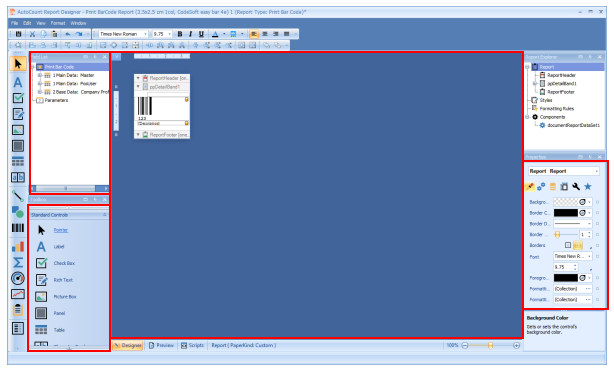Select the Gauge control icon

click(x=18, y=278)
